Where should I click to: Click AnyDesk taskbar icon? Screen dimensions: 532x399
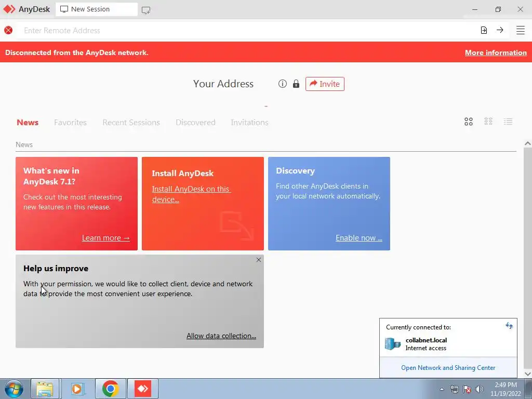coord(143,389)
